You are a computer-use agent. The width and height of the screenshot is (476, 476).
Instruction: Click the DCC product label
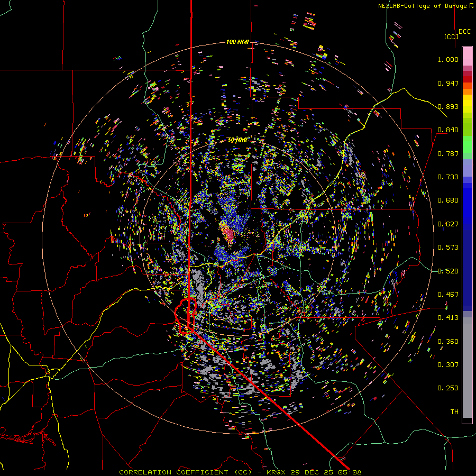coord(464,32)
